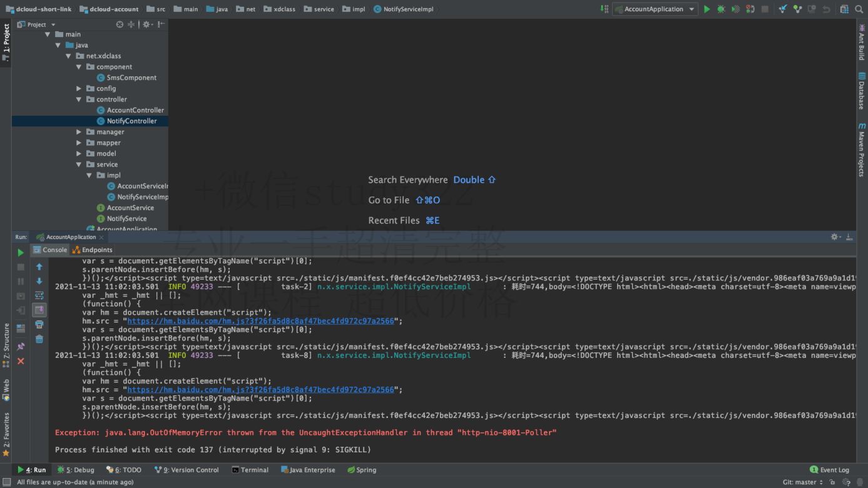868x488 pixels.
Task: Open Project view settings gear
Action: pyautogui.click(x=146, y=24)
